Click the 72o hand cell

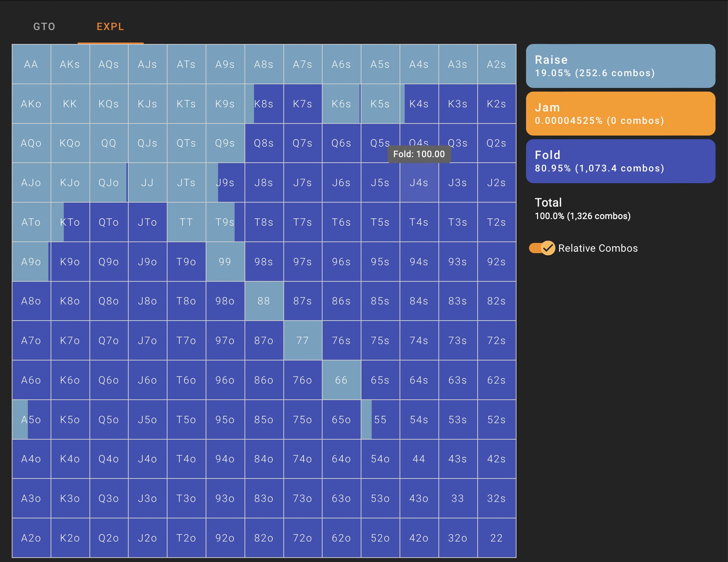point(302,538)
